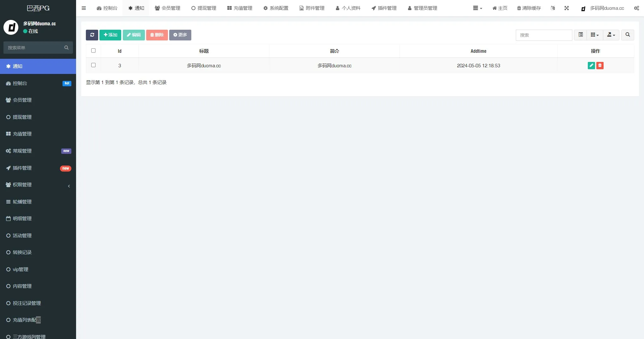This screenshot has height=339, width=644.
Task: Click the language translate icon in top bar
Action: 553,8
